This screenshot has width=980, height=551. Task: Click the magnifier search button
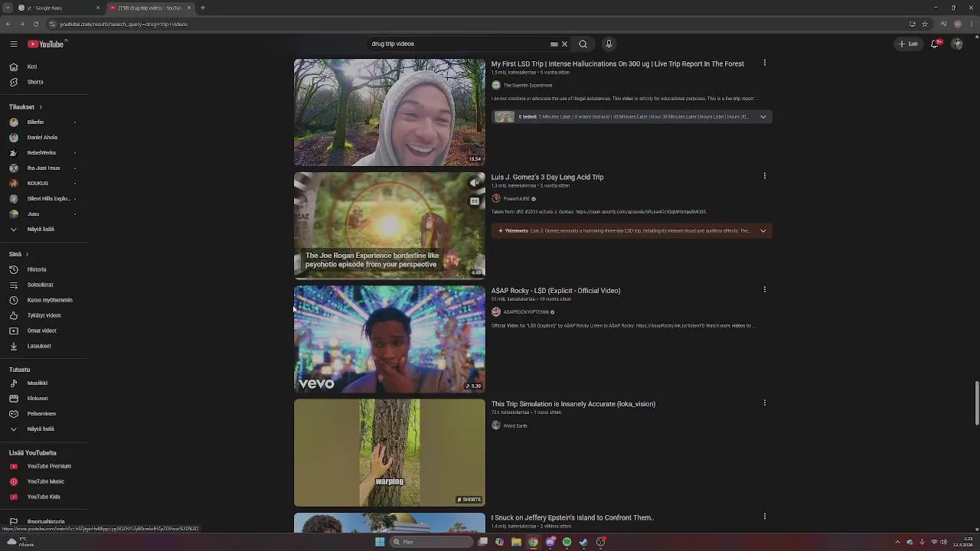tap(583, 44)
